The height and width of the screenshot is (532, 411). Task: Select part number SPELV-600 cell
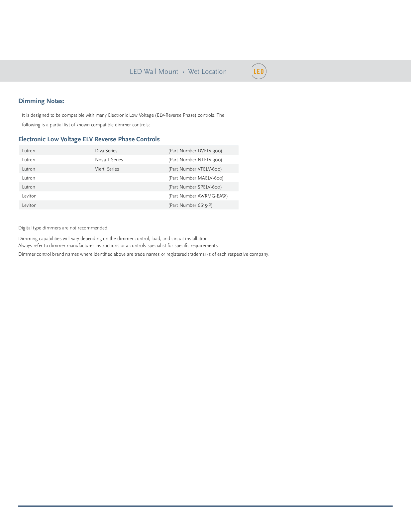tap(195, 187)
